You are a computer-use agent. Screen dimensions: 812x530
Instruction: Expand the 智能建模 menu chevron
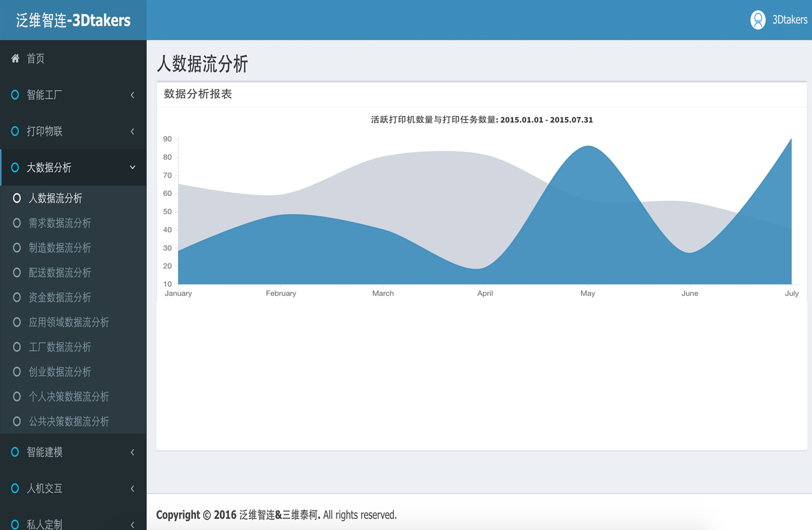pos(132,452)
